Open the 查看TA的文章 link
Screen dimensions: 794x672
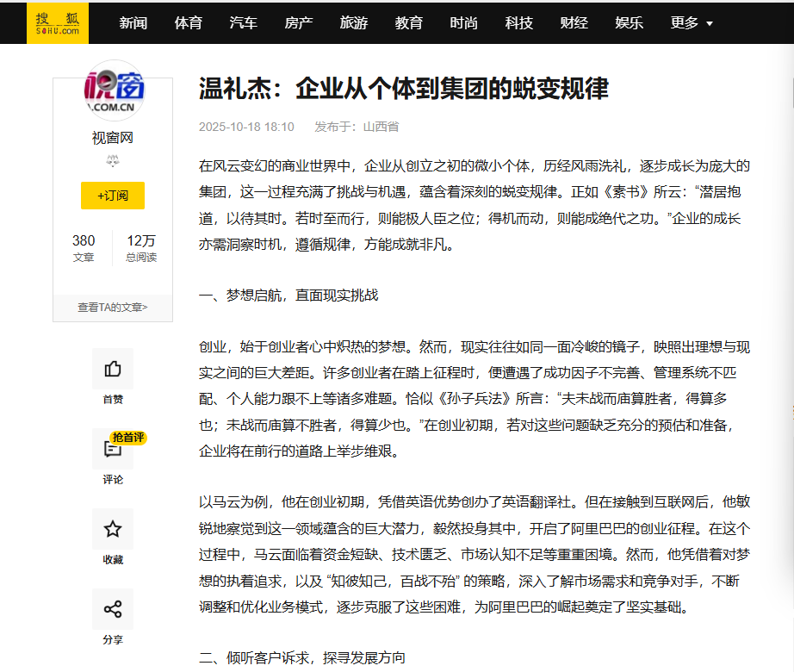tap(113, 307)
